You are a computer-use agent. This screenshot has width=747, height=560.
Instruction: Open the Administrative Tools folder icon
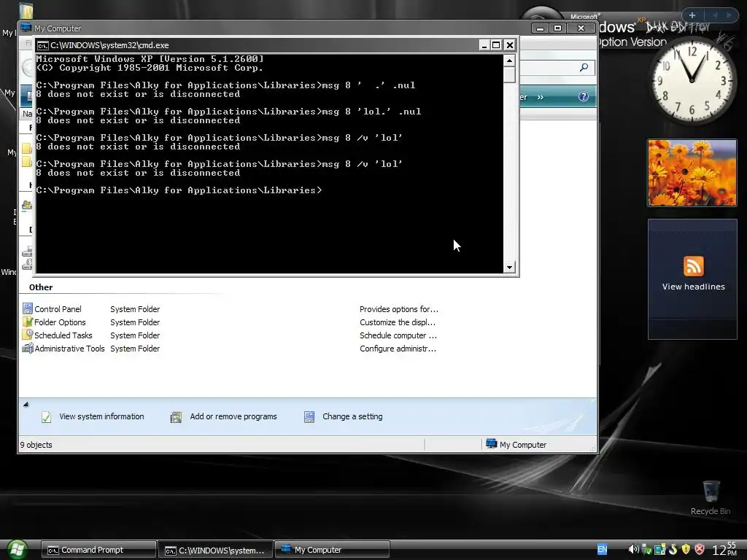pyautogui.click(x=28, y=349)
